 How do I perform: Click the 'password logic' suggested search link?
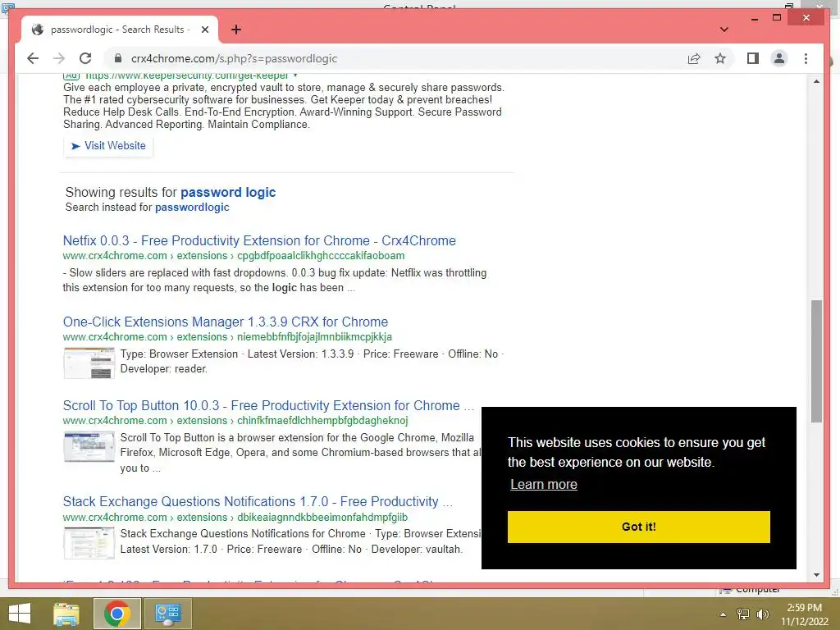(228, 192)
